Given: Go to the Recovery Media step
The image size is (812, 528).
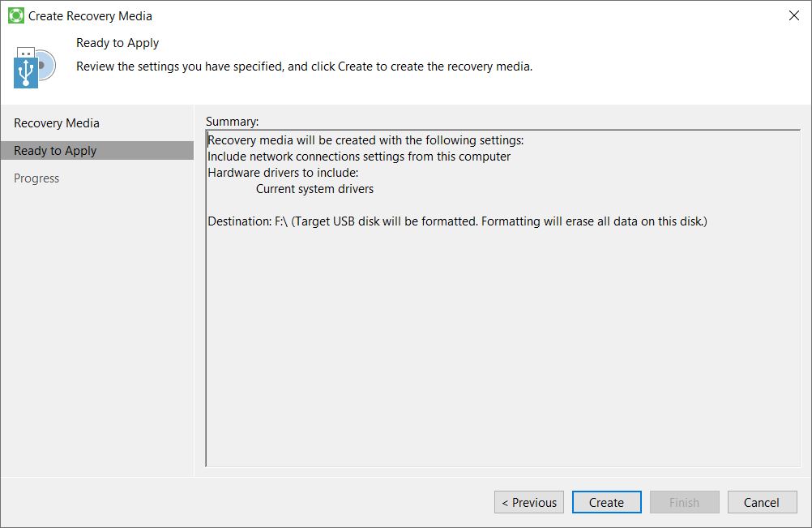Looking at the screenshot, I should click(x=57, y=123).
